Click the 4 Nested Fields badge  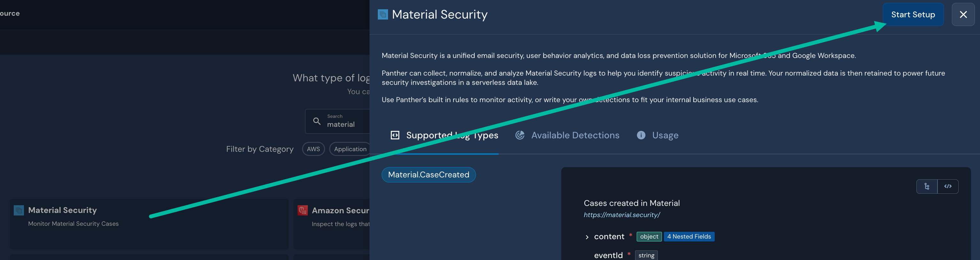point(689,237)
